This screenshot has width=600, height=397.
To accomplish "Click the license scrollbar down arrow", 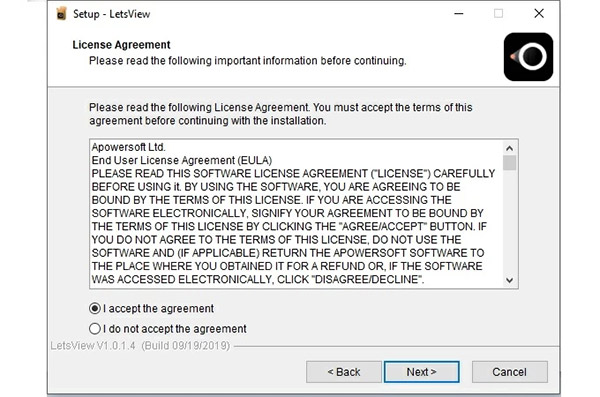I will 509,280.
